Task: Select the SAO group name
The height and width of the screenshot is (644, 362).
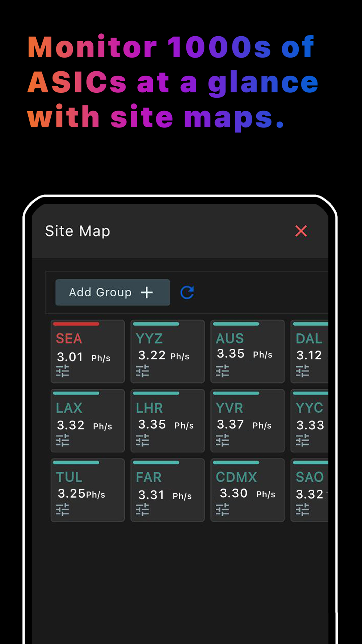Action: [310, 477]
